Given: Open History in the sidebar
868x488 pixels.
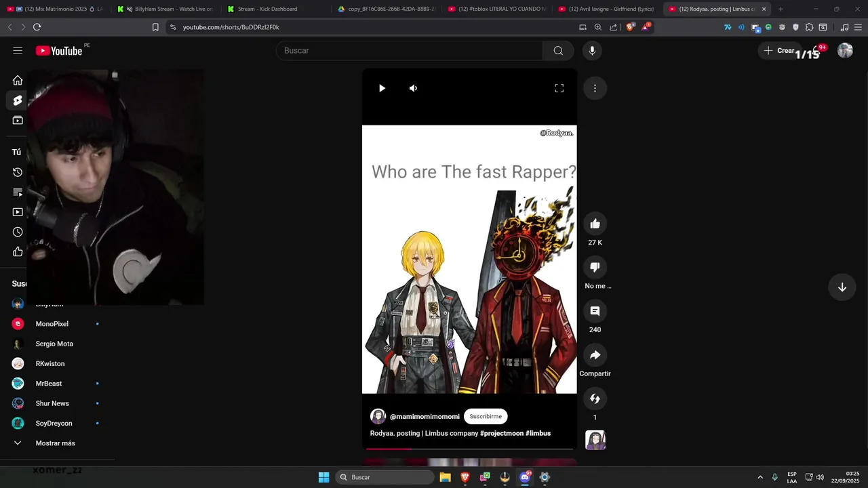Looking at the screenshot, I should tap(18, 172).
